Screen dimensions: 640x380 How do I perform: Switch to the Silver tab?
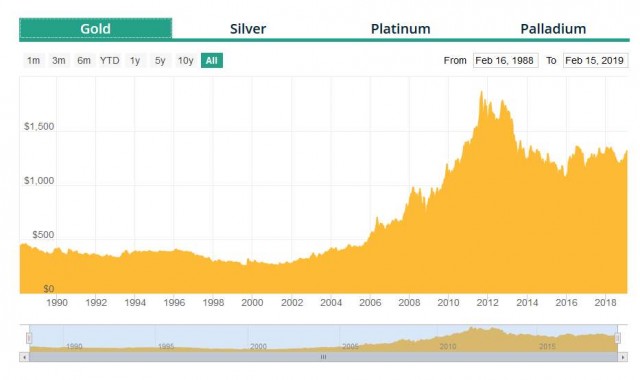(248, 29)
